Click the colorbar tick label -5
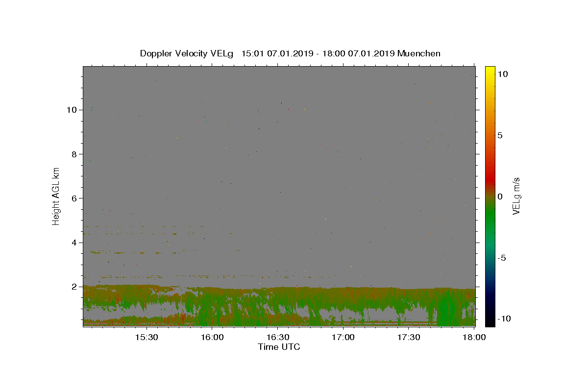 (x=501, y=258)
